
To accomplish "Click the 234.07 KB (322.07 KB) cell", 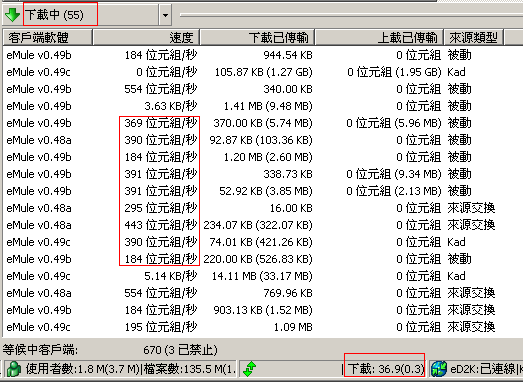I will coord(258,225).
